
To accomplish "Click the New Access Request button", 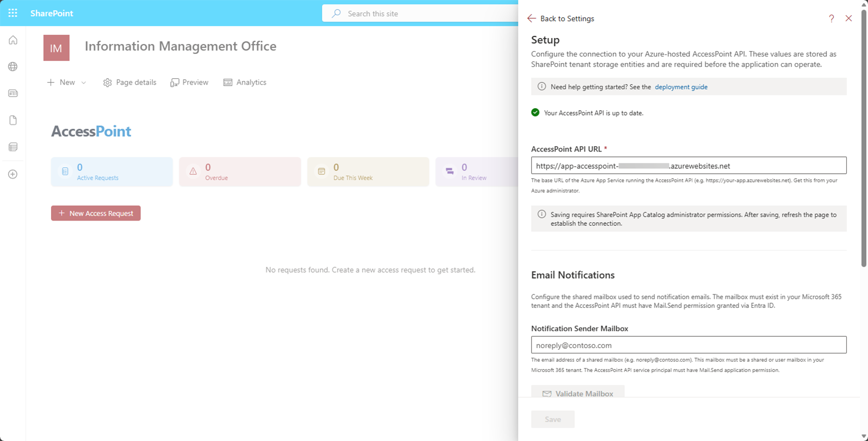I will click(96, 213).
